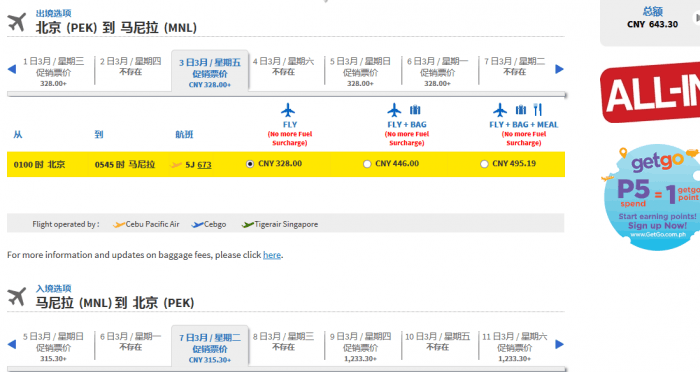Open the getgo points sign-up banner
The height and width of the screenshot is (372, 700).
(x=652, y=196)
